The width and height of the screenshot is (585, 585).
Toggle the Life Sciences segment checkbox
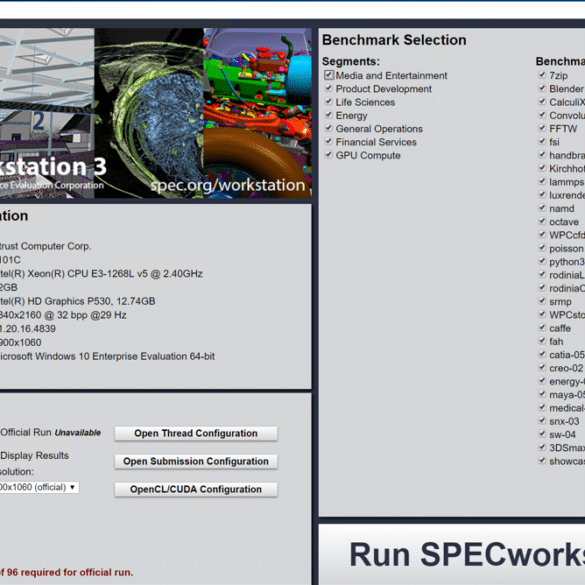coord(329,102)
